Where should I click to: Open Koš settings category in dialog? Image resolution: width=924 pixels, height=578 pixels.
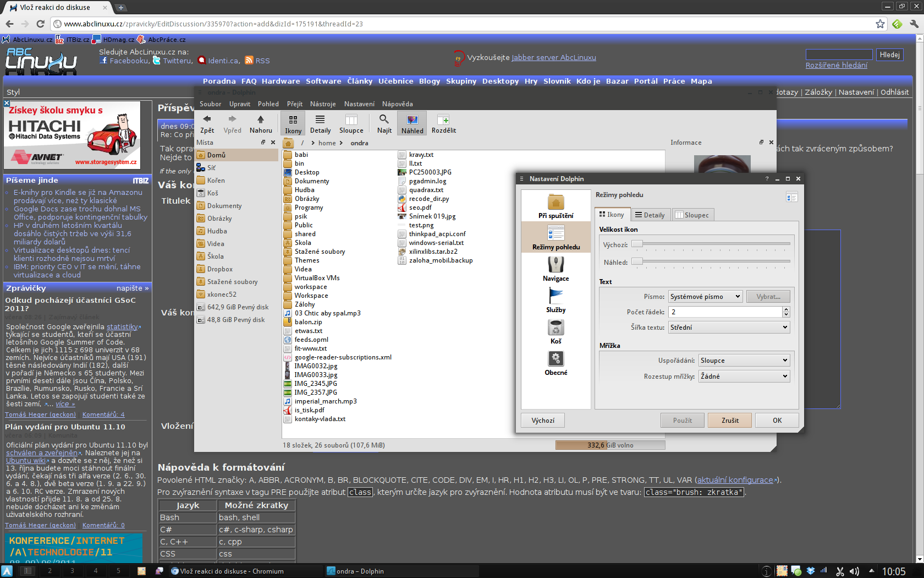point(555,332)
